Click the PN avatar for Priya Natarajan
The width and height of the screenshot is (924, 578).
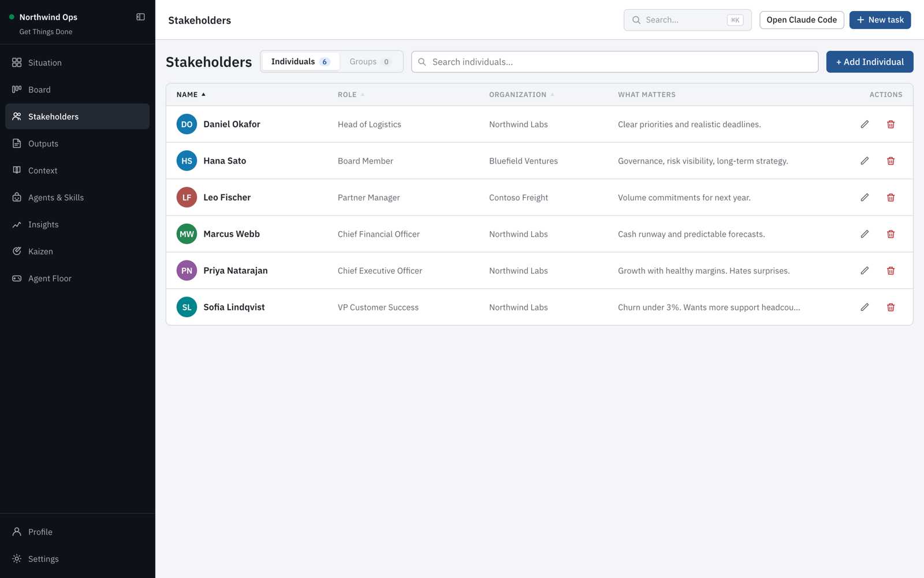tap(187, 271)
